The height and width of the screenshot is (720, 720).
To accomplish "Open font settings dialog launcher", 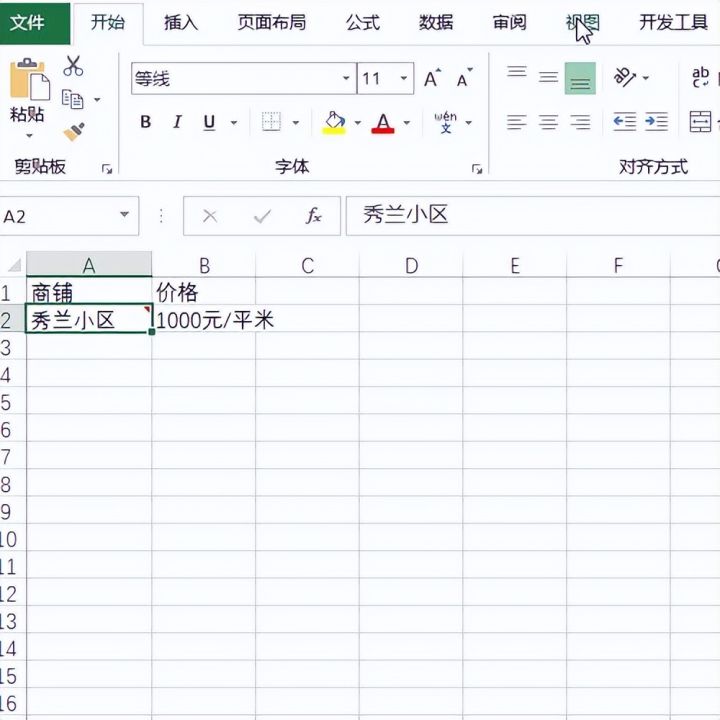I will (477, 169).
